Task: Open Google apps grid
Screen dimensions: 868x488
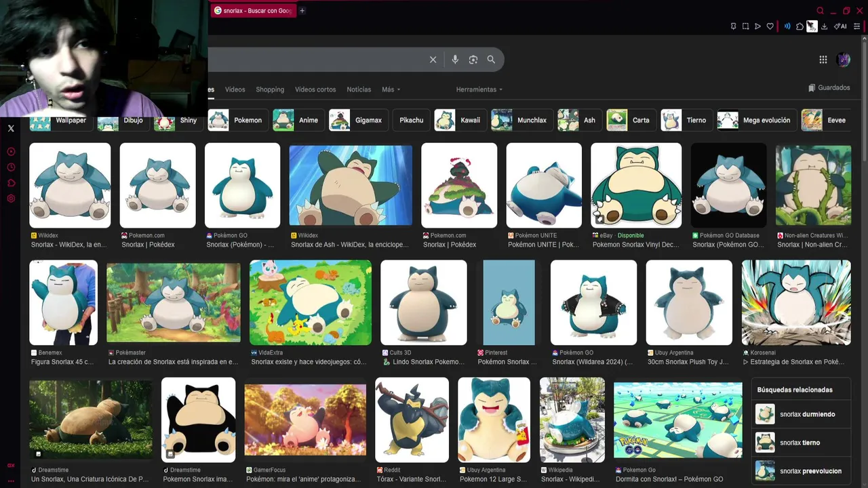Action: [823, 60]
